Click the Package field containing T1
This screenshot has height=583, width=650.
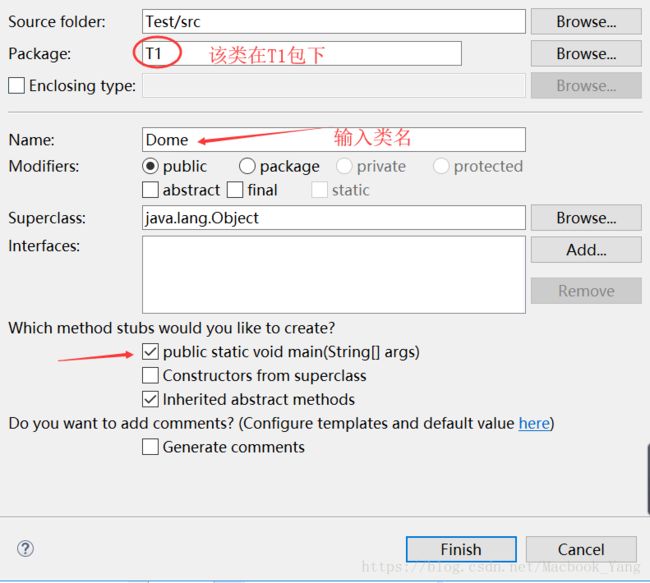(302, 54)
